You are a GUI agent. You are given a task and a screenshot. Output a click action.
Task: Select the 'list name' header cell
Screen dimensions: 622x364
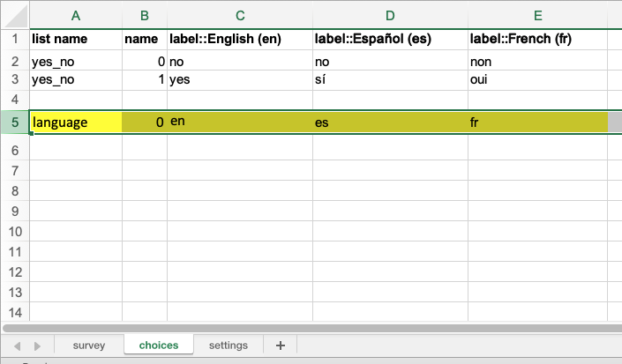point(76,39)
